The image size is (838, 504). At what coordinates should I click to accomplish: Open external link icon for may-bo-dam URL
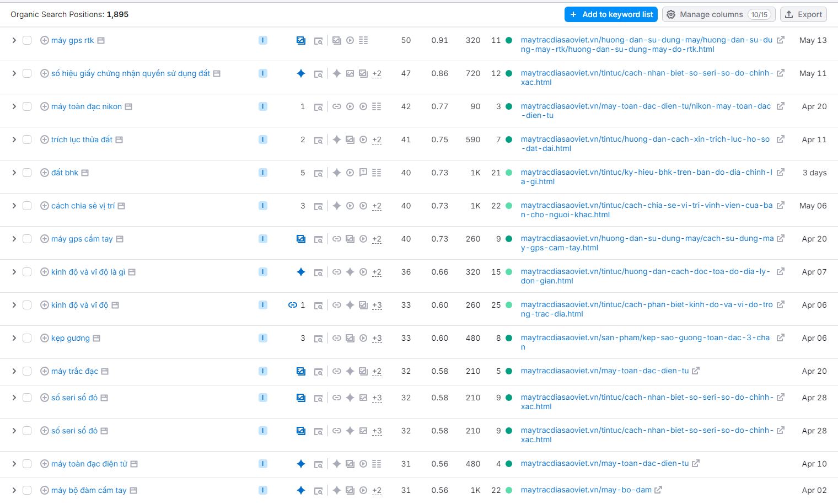click(658, 490)
